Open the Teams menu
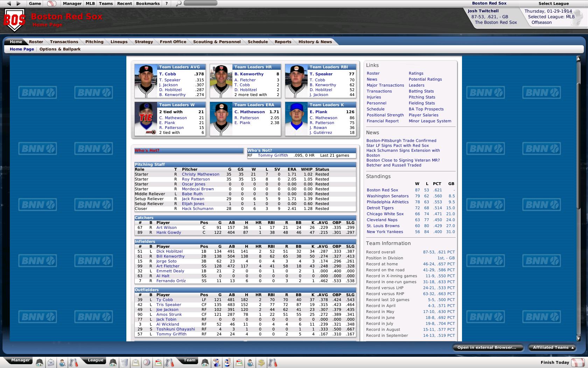This screenshot has width=588, height=368. click(106, 4)
